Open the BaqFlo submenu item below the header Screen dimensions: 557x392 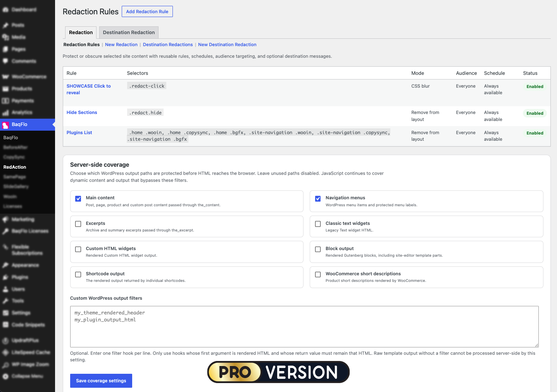[x=11, y=138]
